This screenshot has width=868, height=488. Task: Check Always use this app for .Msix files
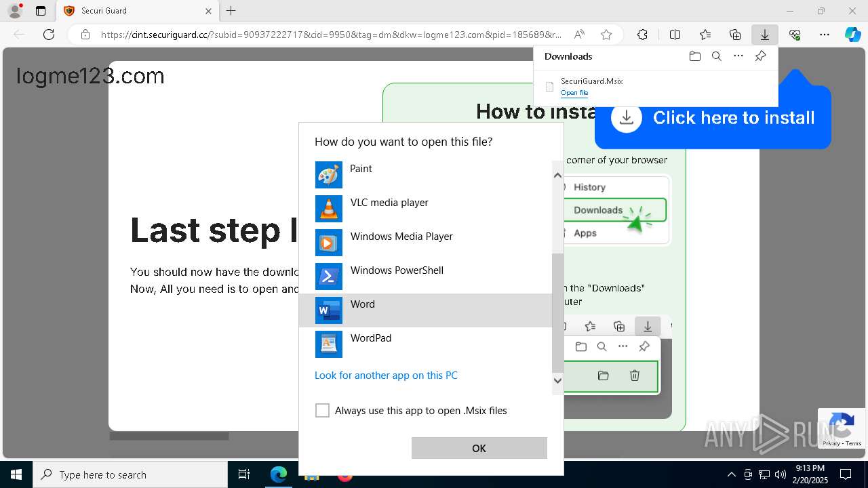(322, 411)
